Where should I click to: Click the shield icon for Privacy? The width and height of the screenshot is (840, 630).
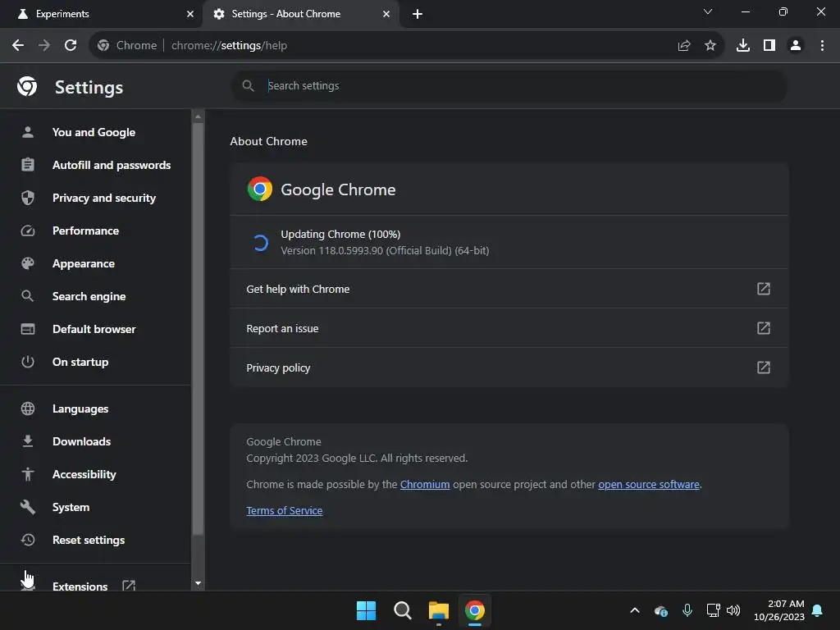tap(28, 198)
